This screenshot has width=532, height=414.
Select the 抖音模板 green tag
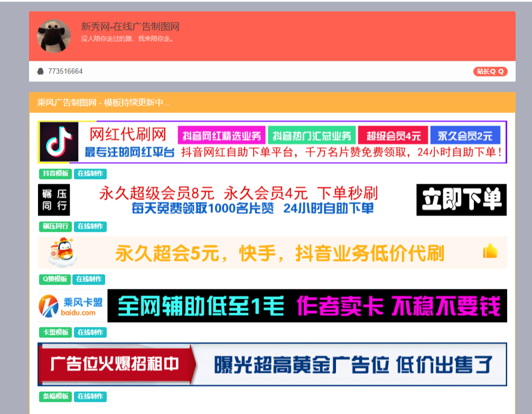click(55, 174)
